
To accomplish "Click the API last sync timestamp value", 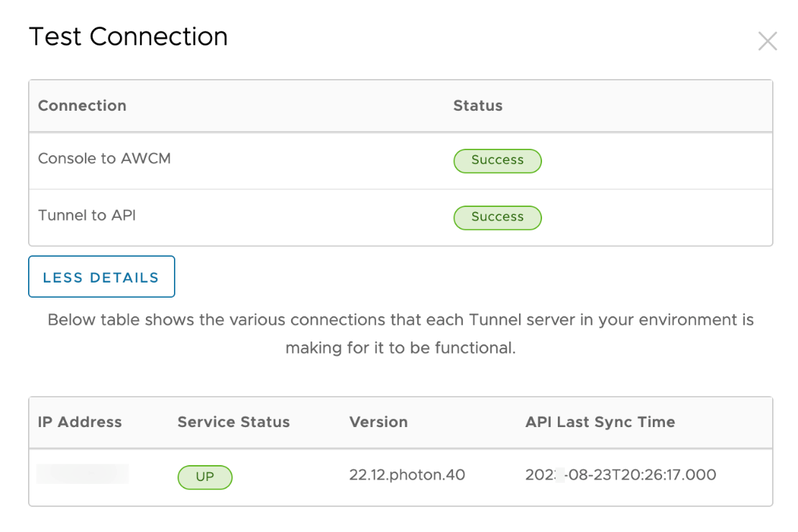I will pyautogui.click(x=620, y=475).
